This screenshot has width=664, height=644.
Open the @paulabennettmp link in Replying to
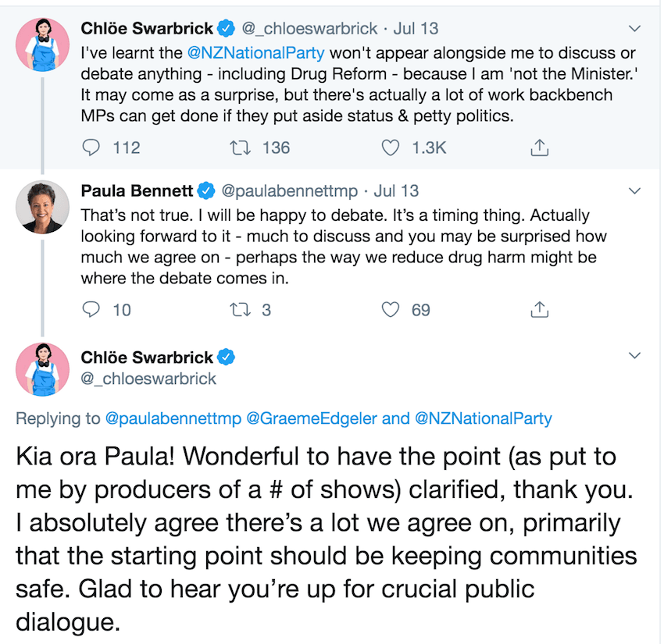click(173, 418)
